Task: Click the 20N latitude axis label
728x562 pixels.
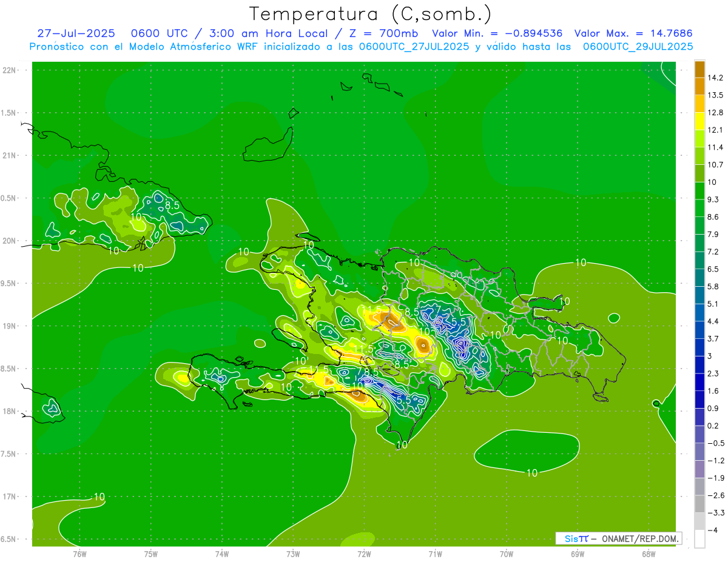Action: [x=10, y=241]
